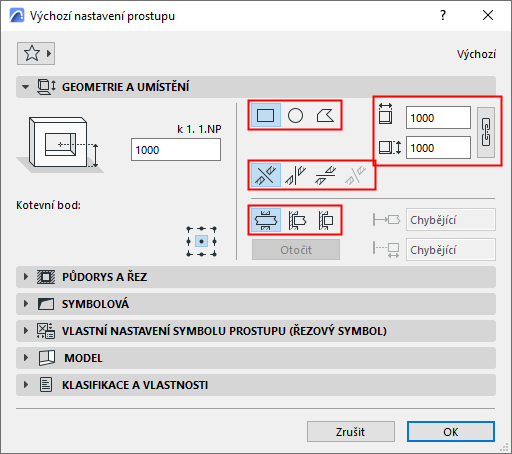Expand the PŮDORYS A ŘEZ panel
This screenshot has height=454, width=512.
tap(25, 277)
